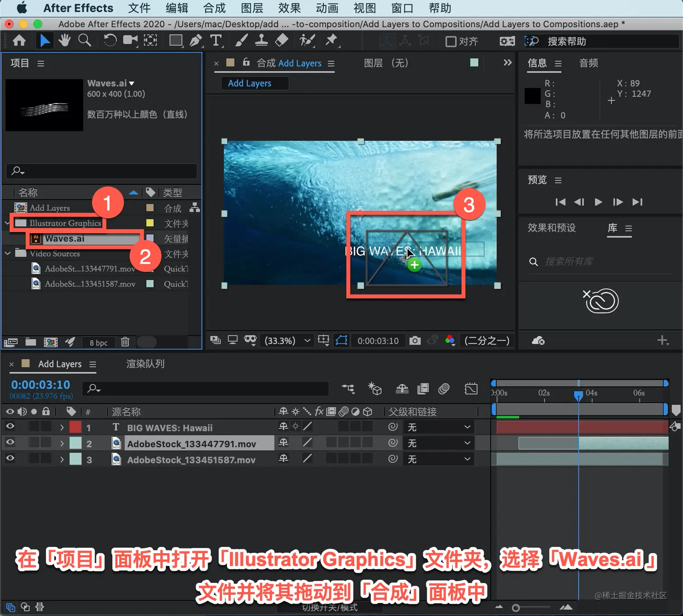Select the Pen tool
This screenshot has height=616, width=683.
tap(196, 41)
